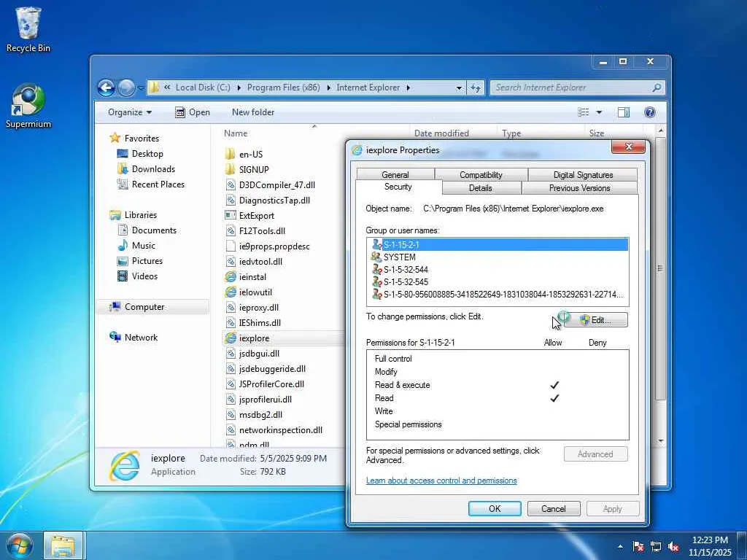Viewport: 747px width, 560px height.
Task: Expand chevron after Internet Explorer breadcrumb
Action: coord(409,87)
